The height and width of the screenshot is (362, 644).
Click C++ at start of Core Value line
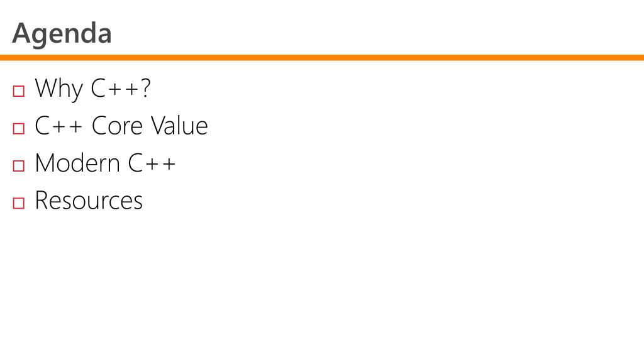coord(58,126)
